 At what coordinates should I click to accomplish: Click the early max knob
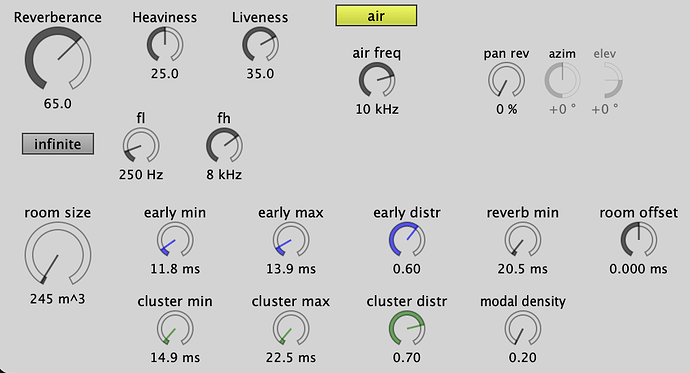(291, 240)
